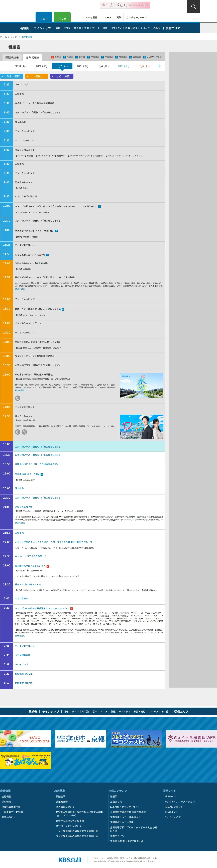Expand 続きを読む for 京の水ものがたり
Screen dimensions: 217x868
click(x=20, y=391)
